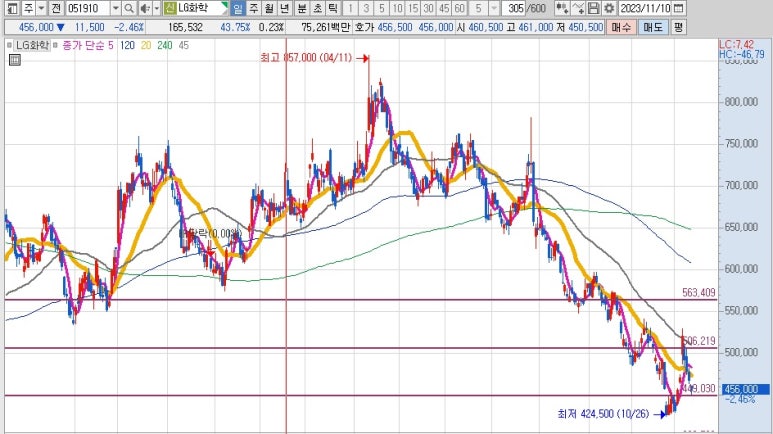
Task: Click the 고 461,000 high price
Action: tap(530, 27)
